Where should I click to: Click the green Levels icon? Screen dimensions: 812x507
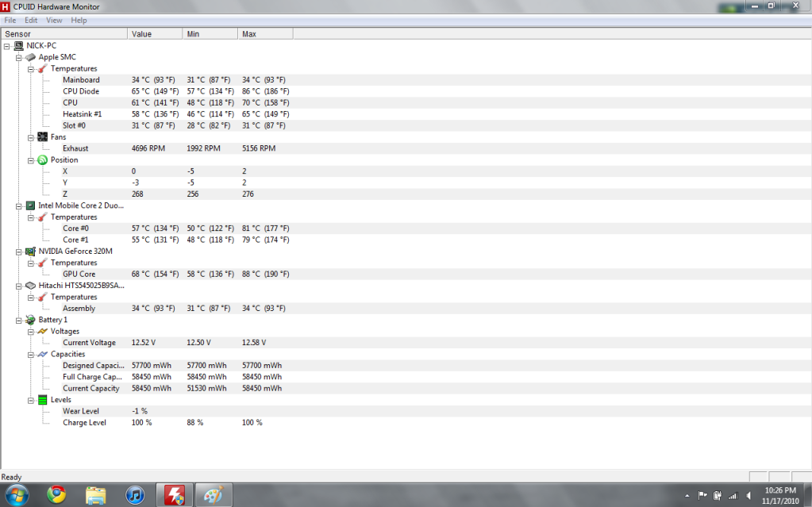(x=42, y=400)
